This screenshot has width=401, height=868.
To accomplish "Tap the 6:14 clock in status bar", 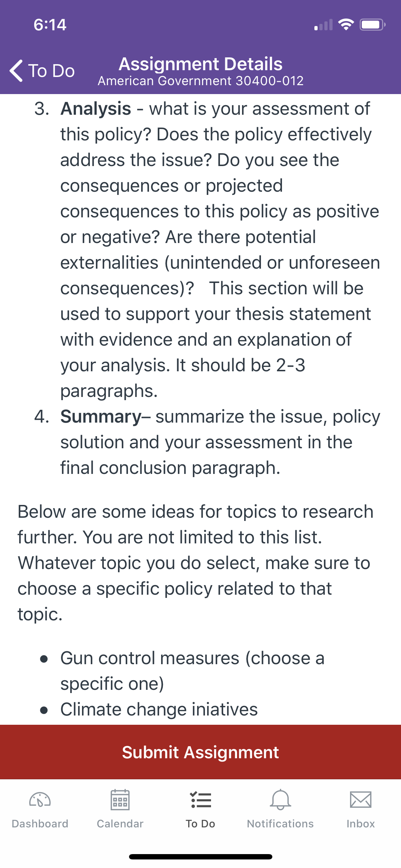I will (x=50, y=25).
